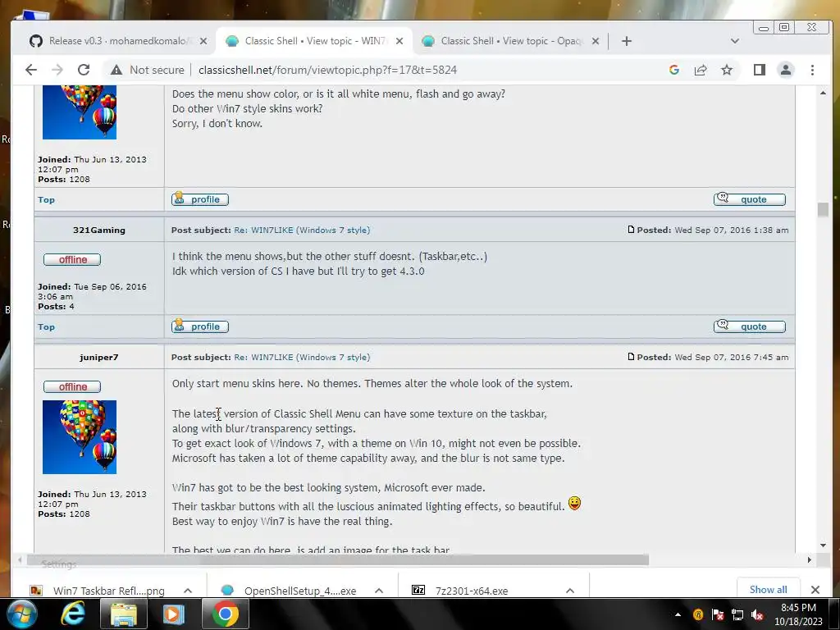Viewport: 840px width, 630px height.
Task: Close the Classic Shell WIN7 tab
Action: [399, 41]
